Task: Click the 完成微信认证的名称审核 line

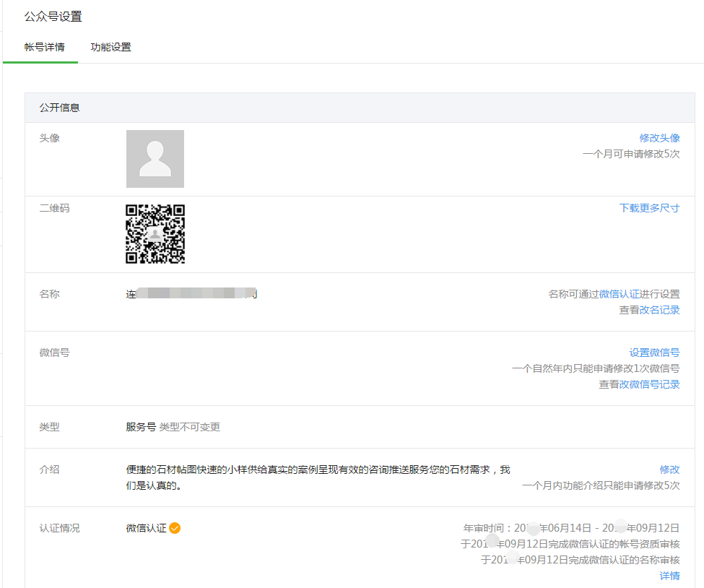Action: 580,560
